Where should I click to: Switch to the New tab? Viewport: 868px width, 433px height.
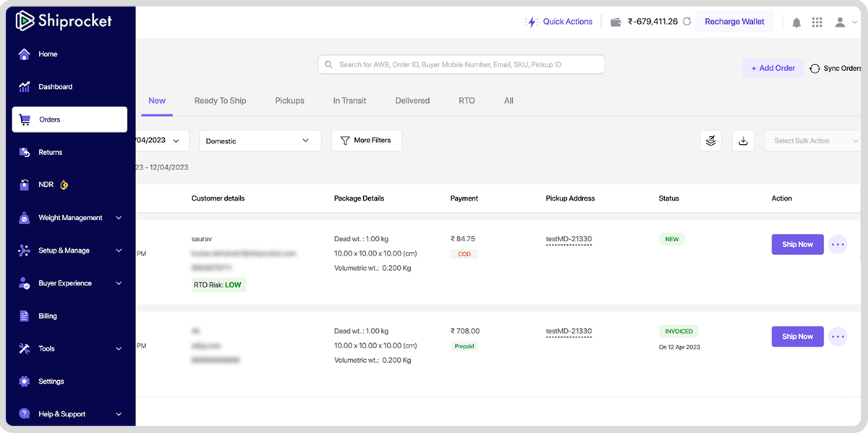157,101
